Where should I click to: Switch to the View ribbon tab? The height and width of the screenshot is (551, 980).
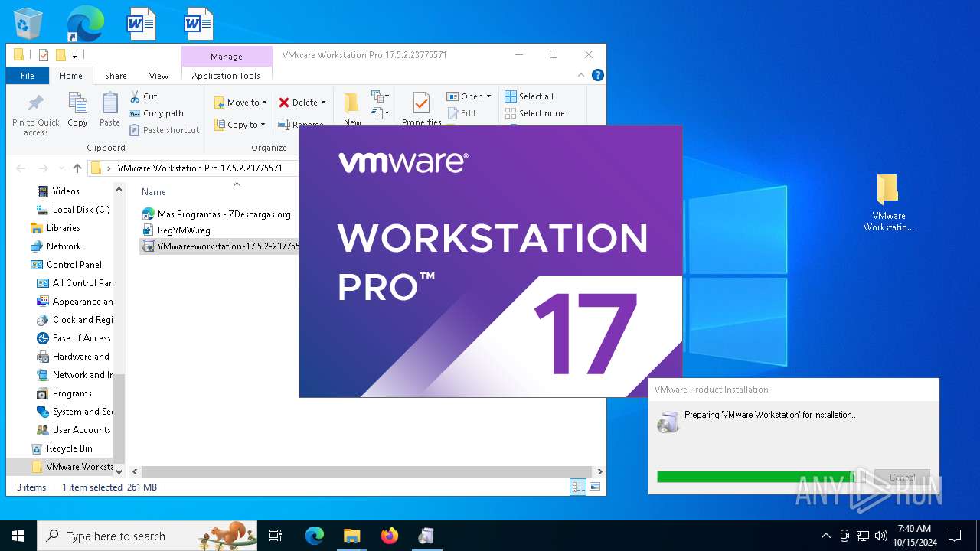158,76
